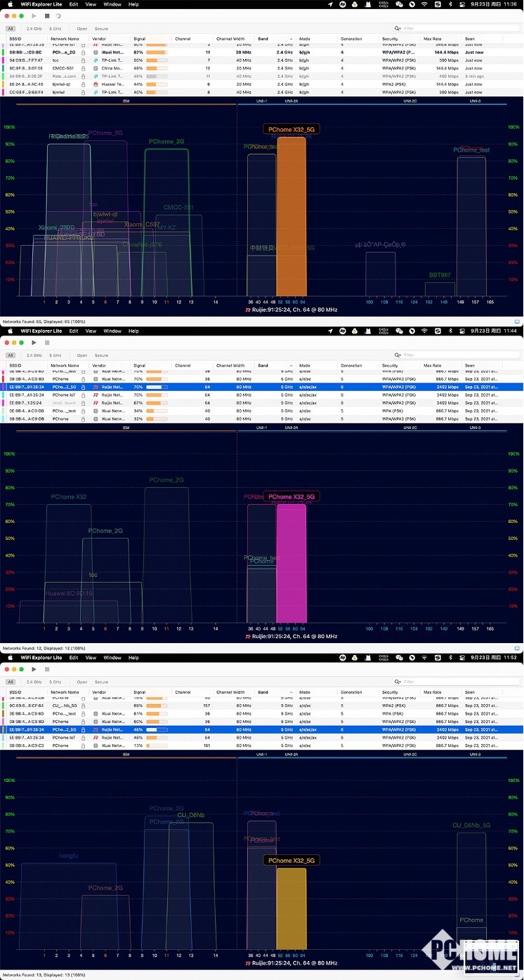The width and height of the screenshot is (524, 980).
Task: Click the play icon in the 11:44 window toolbar
Action: point(34,343)
